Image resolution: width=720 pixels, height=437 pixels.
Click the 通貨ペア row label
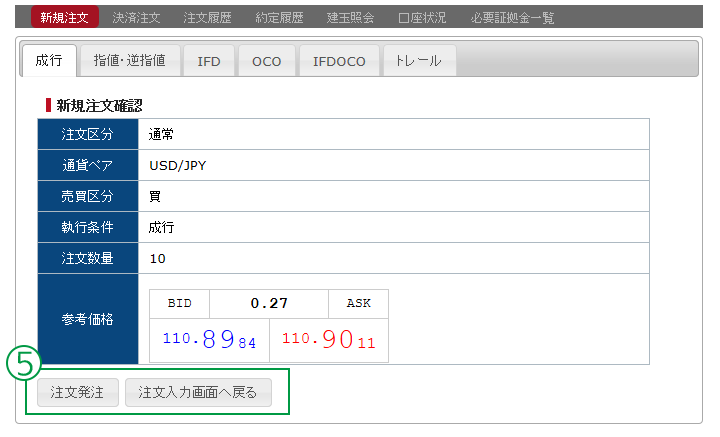pyautogui.click(x=88, y=165)
